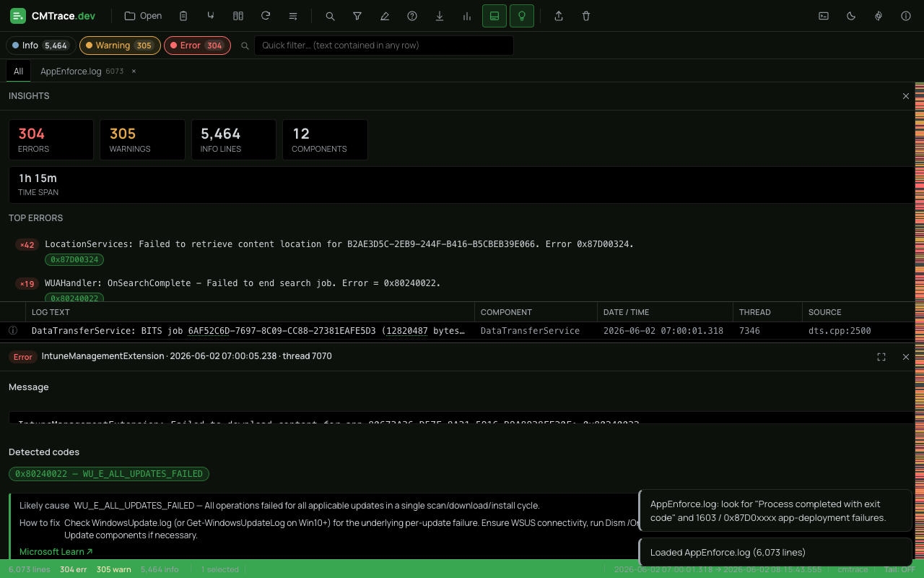Close the Insights panel
924x578 pixels.
tap(906, 96)
